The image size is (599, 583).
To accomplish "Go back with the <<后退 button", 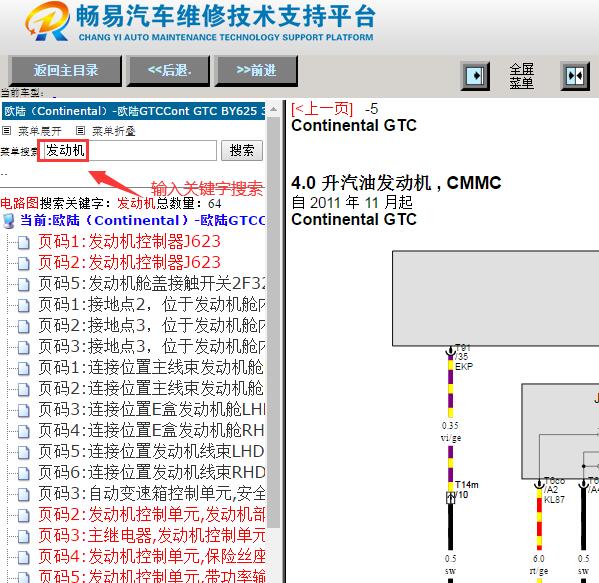I will (168, 71).
